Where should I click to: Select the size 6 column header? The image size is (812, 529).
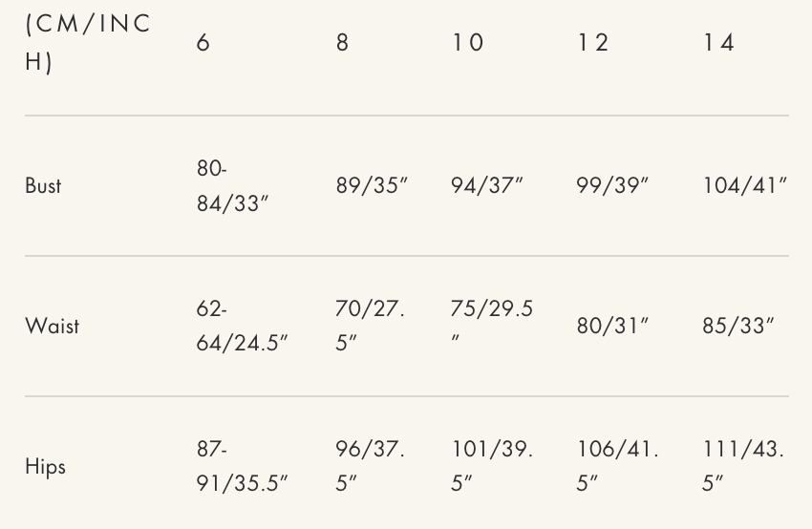pyautogui.click(x=203, y=43)
